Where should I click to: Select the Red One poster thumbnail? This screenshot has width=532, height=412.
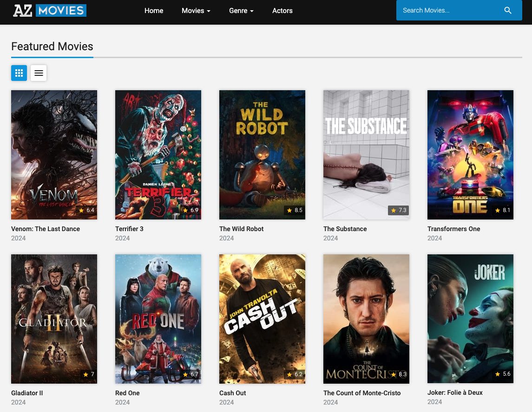(158, 319)
